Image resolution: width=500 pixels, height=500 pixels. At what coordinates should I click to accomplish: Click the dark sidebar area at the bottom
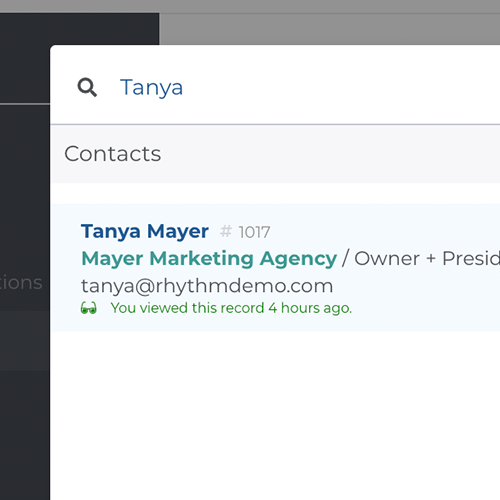coord(25,435)
